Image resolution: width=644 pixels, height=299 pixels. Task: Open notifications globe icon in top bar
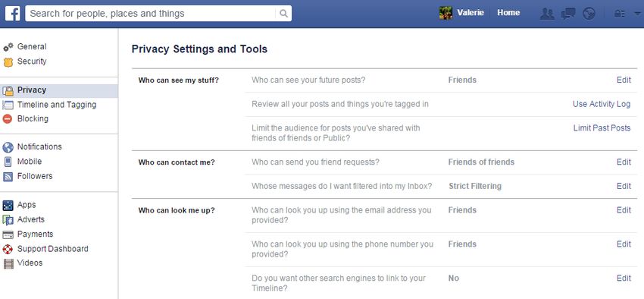pyautogui.click(x=589, y=14)
